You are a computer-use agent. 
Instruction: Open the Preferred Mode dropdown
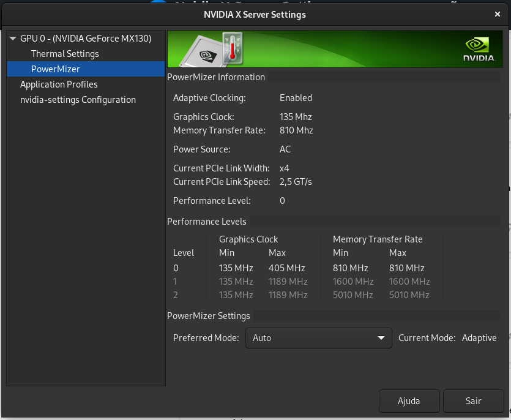tap(312, 338)
